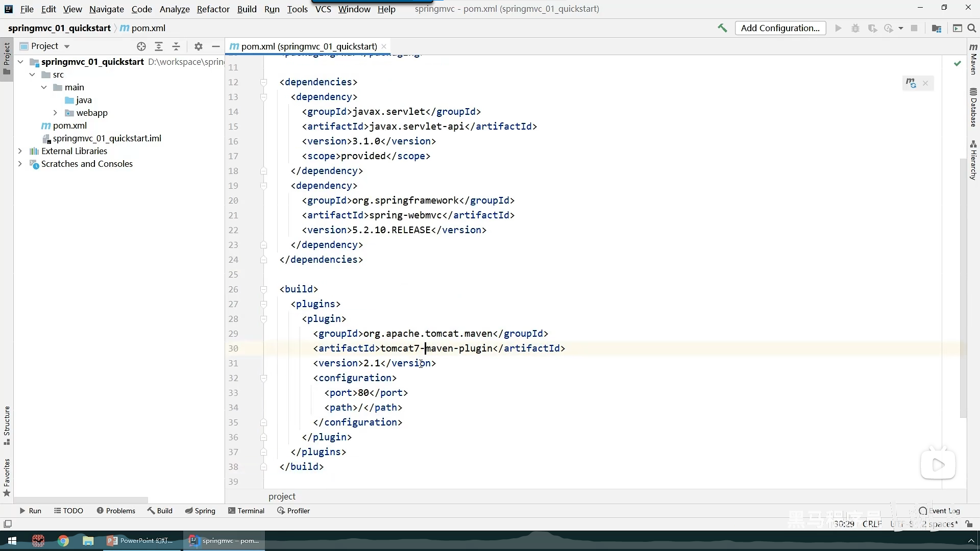Open the Profiler tool window

coord(293,511)
